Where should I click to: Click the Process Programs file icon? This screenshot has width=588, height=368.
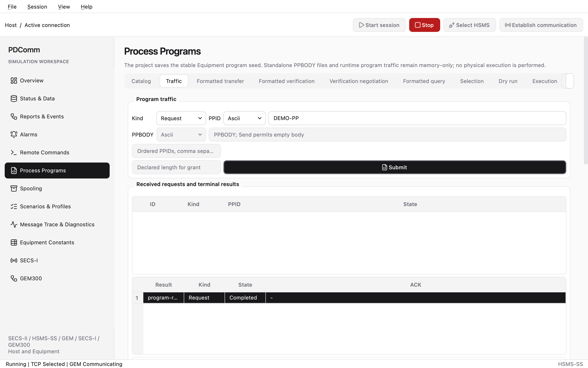tap(14, 171)
